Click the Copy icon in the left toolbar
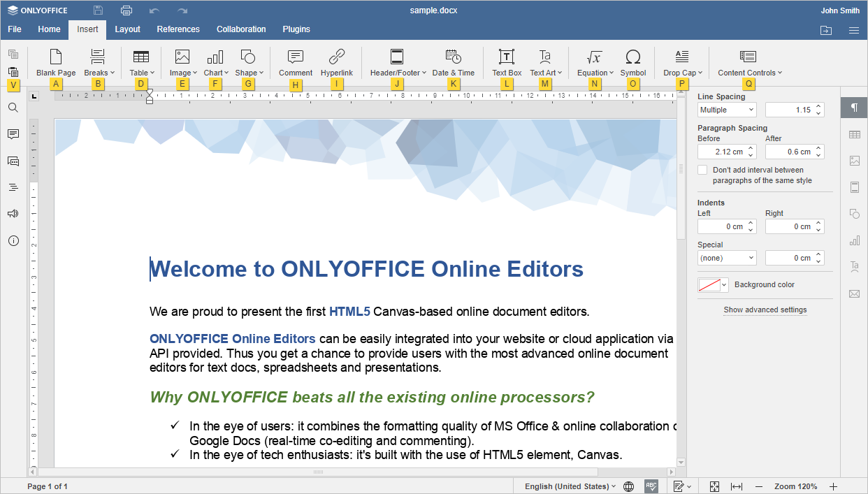This screenshot has width=868, height=494. coord(13,55)
